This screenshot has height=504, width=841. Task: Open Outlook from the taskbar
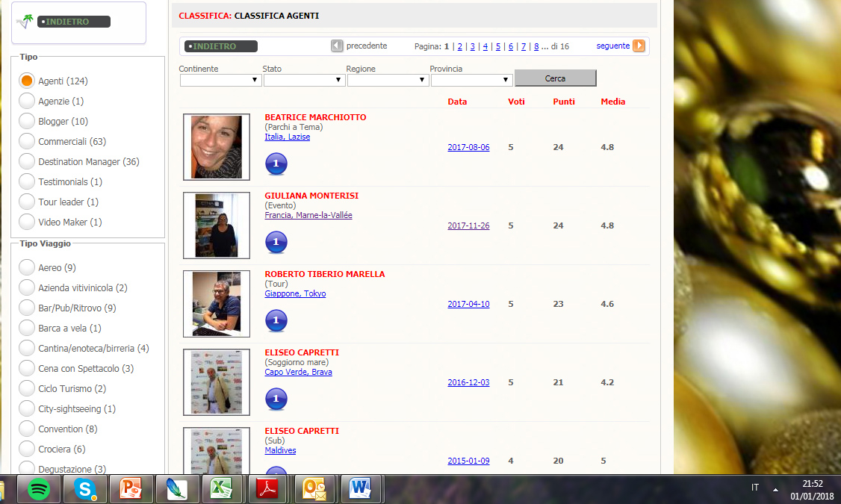(x=314, y=489)
